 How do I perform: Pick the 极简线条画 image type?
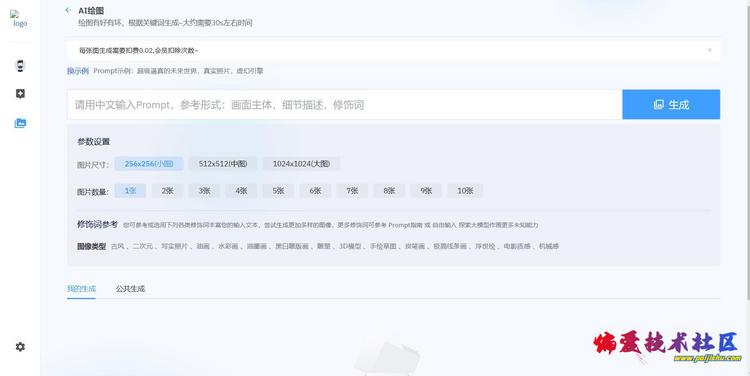[x=450, y=246]
